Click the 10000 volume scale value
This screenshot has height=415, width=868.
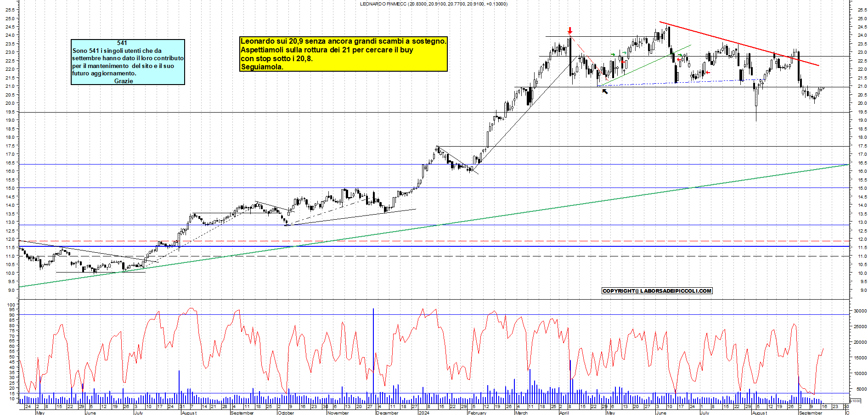[x=860, y=374]
